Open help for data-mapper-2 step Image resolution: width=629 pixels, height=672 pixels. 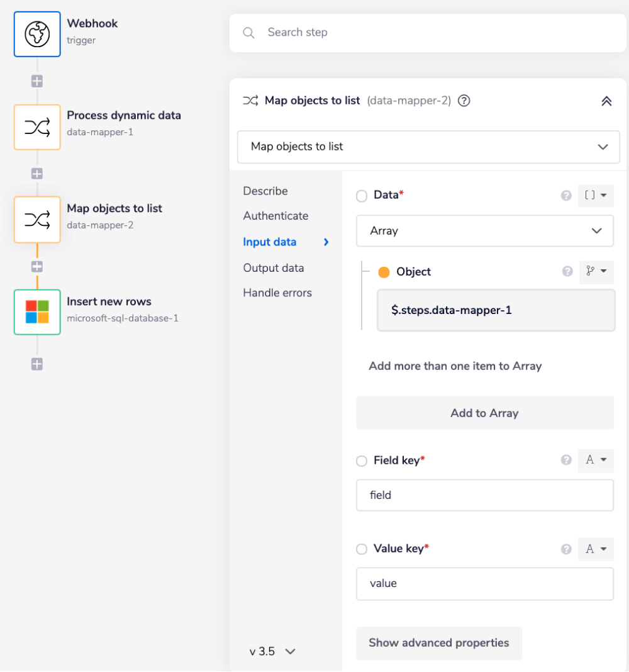464,101
